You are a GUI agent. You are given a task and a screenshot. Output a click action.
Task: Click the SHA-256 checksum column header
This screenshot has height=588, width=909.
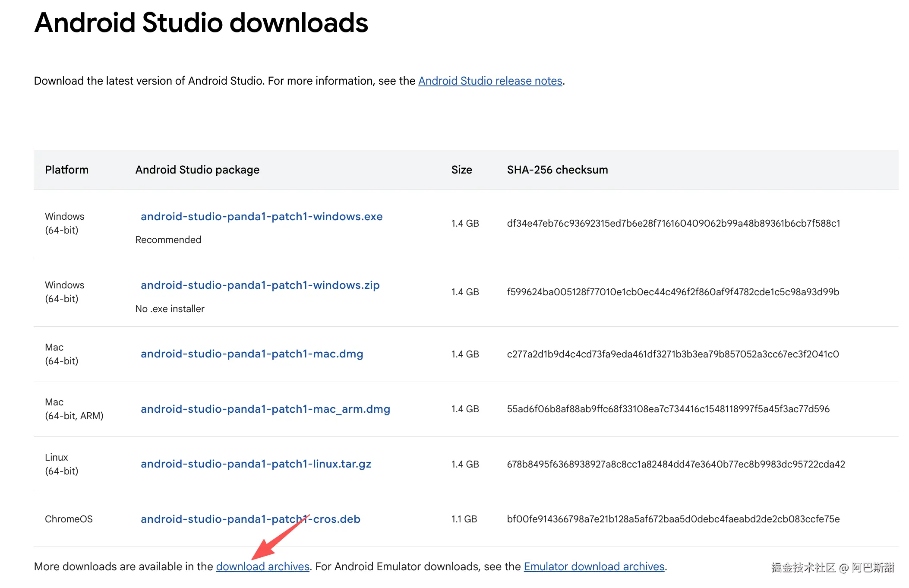click(557, 170)
